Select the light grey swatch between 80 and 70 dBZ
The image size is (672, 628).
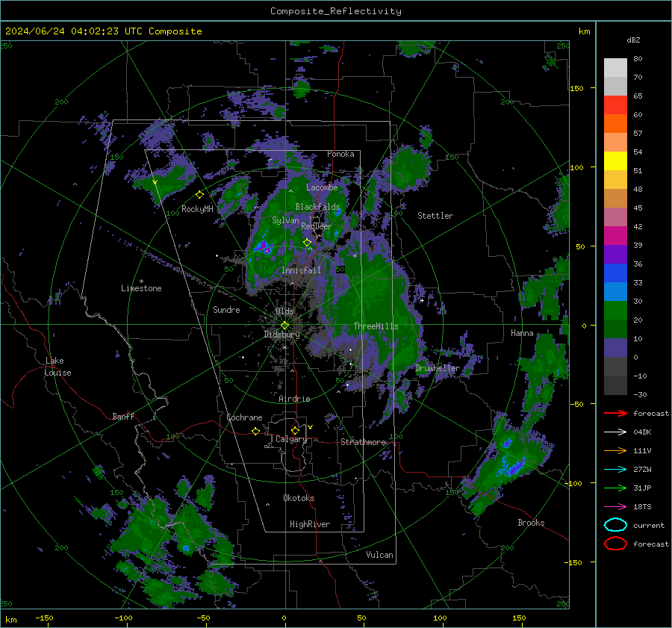tap(615, 68)
